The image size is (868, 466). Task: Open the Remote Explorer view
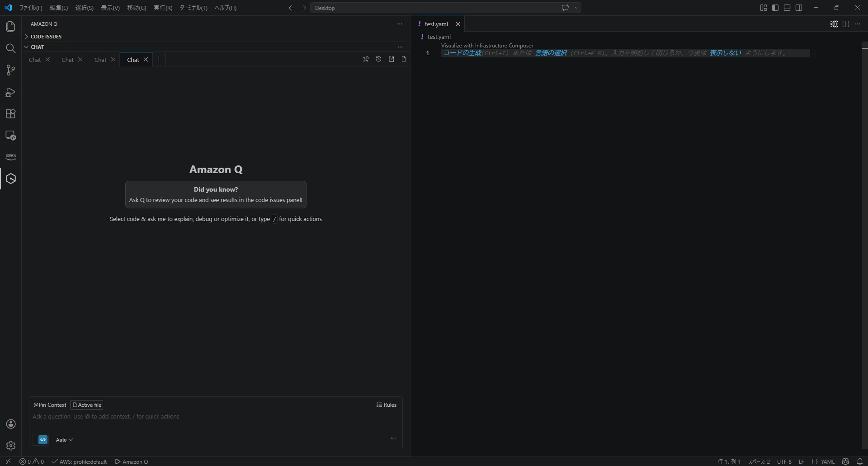[11, 135]
